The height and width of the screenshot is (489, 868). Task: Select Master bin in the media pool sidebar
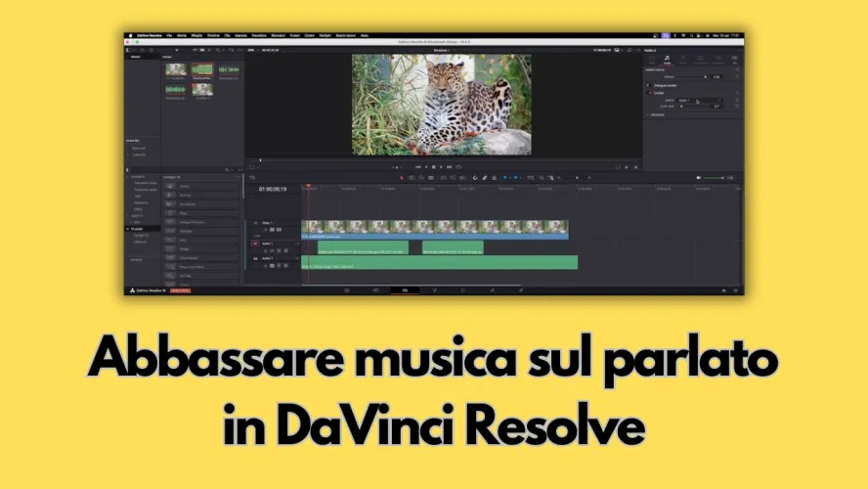click(x=136, y=57)
